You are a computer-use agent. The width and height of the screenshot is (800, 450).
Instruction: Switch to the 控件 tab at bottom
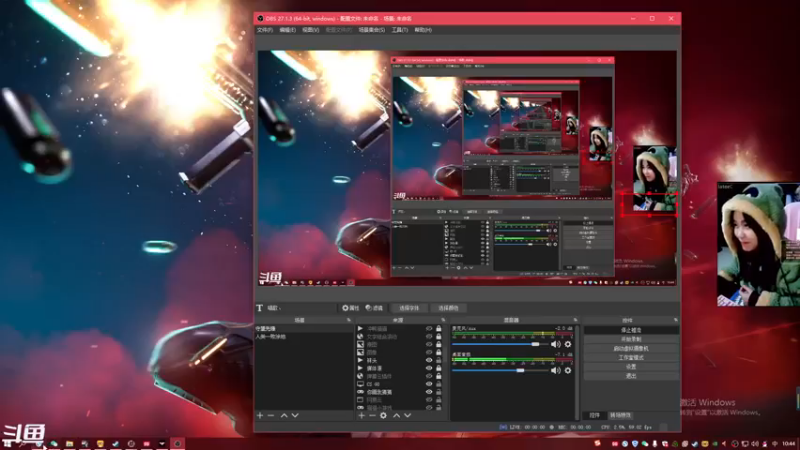595,415
